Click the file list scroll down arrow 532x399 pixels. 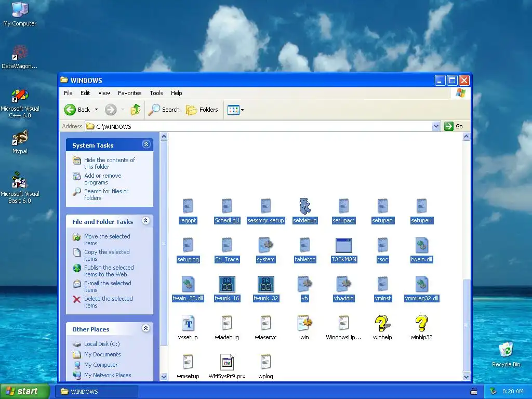point(466,377)
